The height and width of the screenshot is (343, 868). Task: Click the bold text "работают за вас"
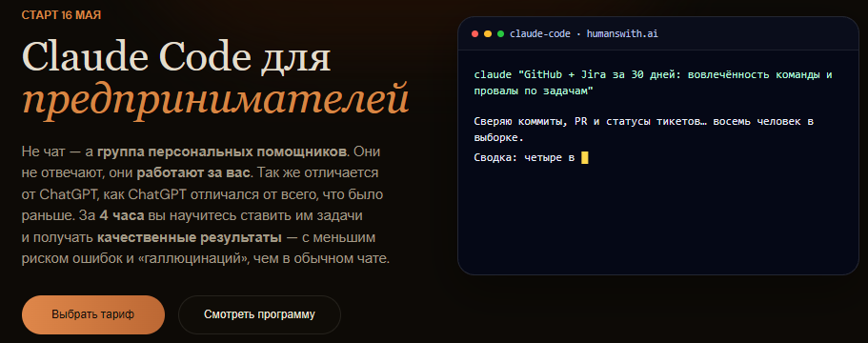(x=194, y=172)
